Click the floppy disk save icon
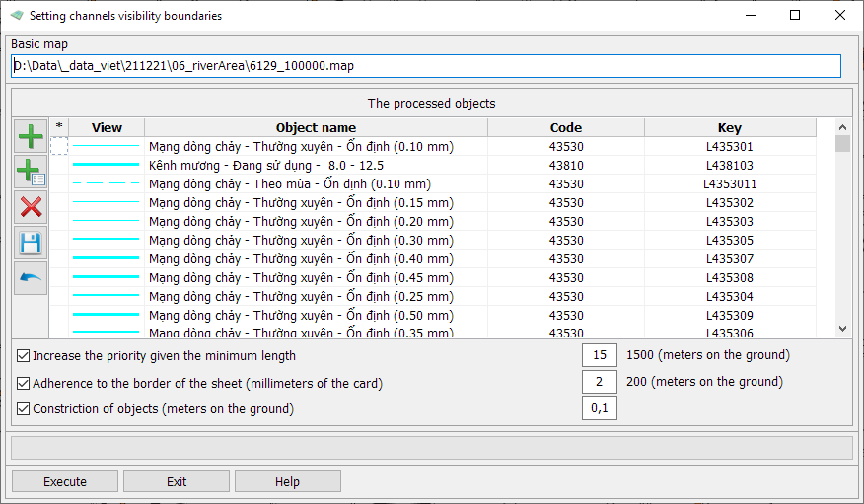The width and height of the screenshot is (864, 504). [31, 243]
